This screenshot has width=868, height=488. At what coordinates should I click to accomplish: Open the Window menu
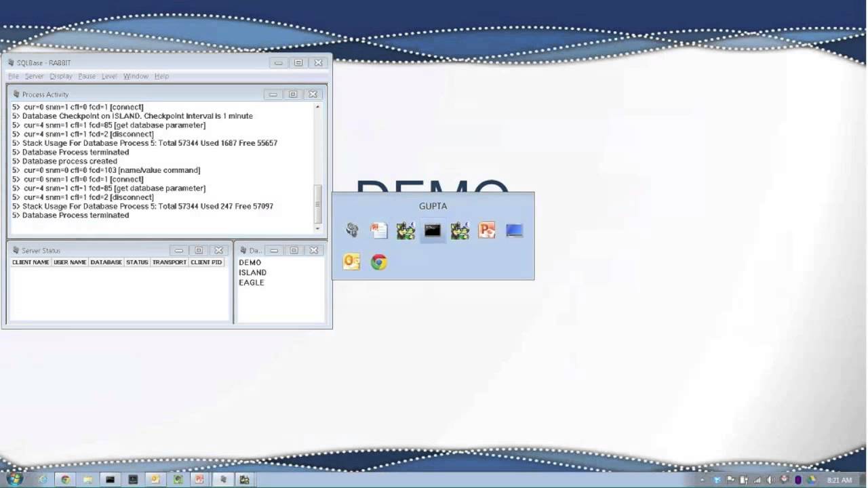[x=136, y=76]
